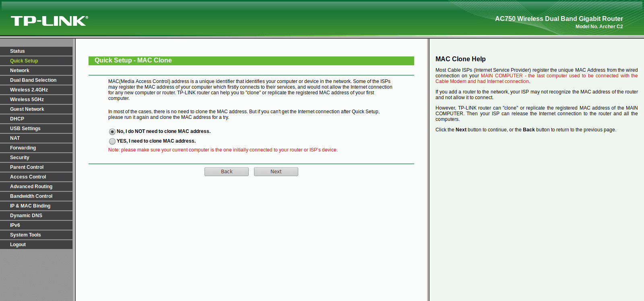
Task: Click 'Model No. Archer C2' text
Action: point(599,27)
